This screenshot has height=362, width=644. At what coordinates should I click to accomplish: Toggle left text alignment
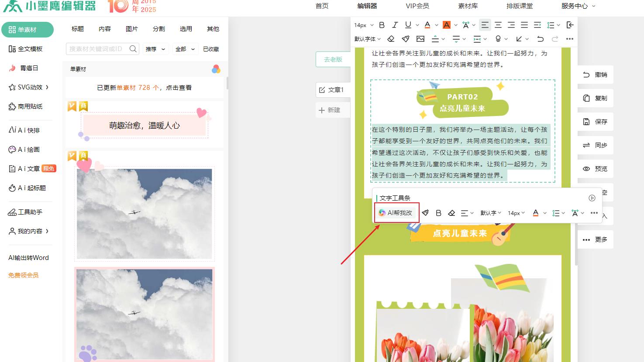[x=485, y=25]
